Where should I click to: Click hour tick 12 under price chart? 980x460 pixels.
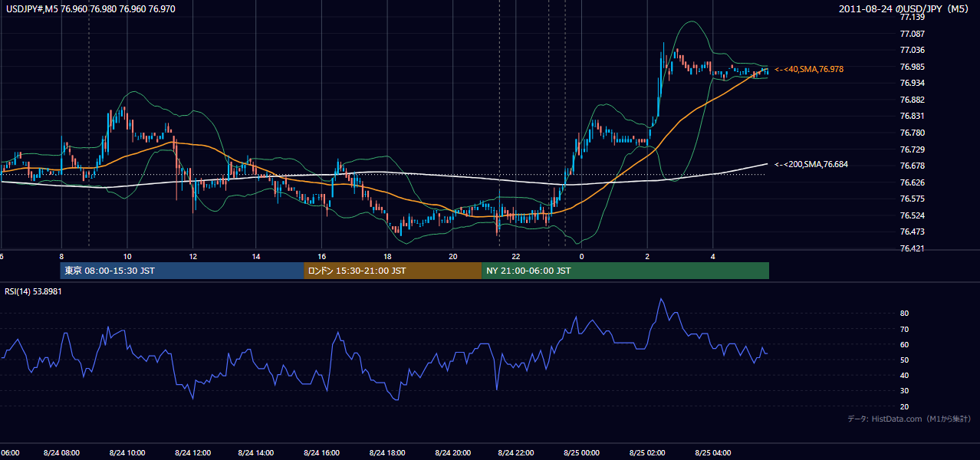click(192, 256)
